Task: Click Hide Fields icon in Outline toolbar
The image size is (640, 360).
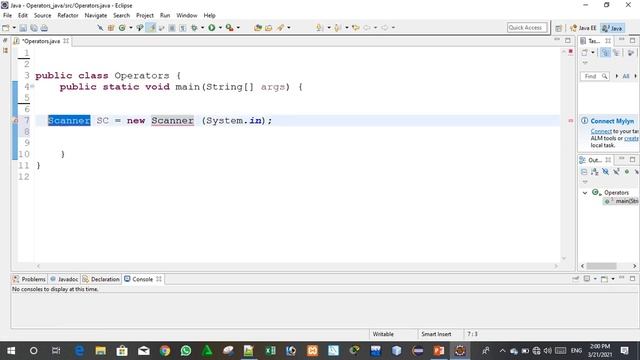Action: [605, 172]
